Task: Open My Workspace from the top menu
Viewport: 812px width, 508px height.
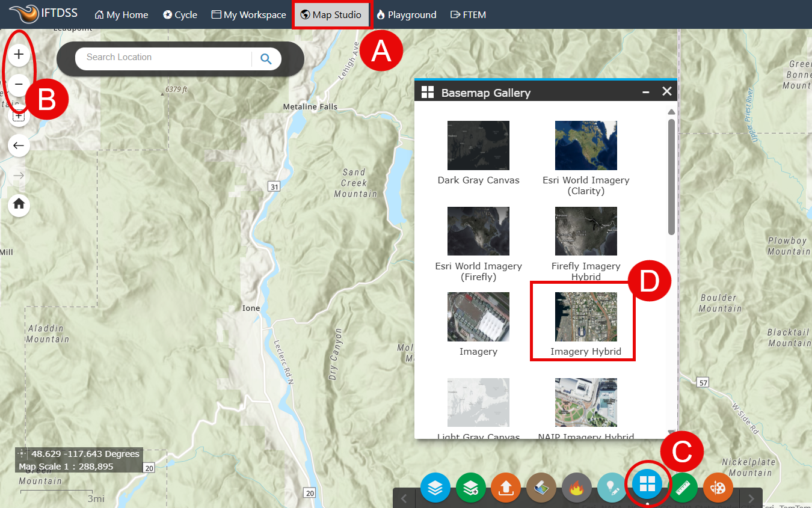Action: coord(248,14)
